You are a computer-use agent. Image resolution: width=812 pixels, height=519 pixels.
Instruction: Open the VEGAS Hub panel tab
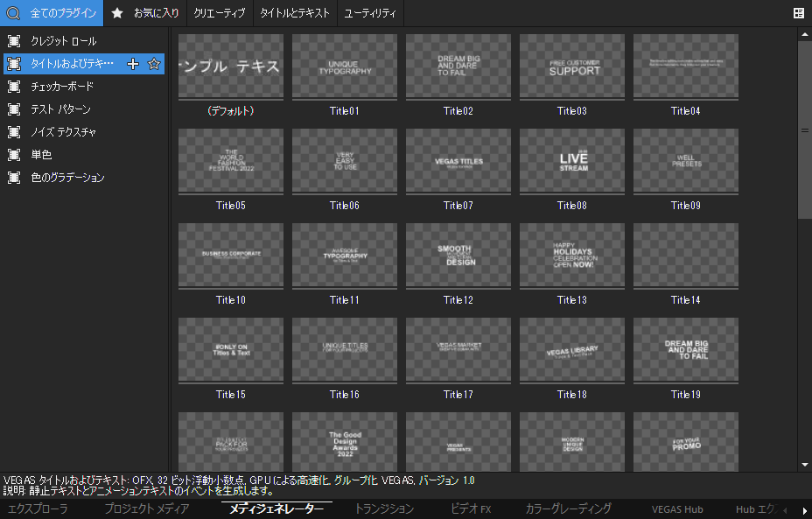[x=676, y=508]
